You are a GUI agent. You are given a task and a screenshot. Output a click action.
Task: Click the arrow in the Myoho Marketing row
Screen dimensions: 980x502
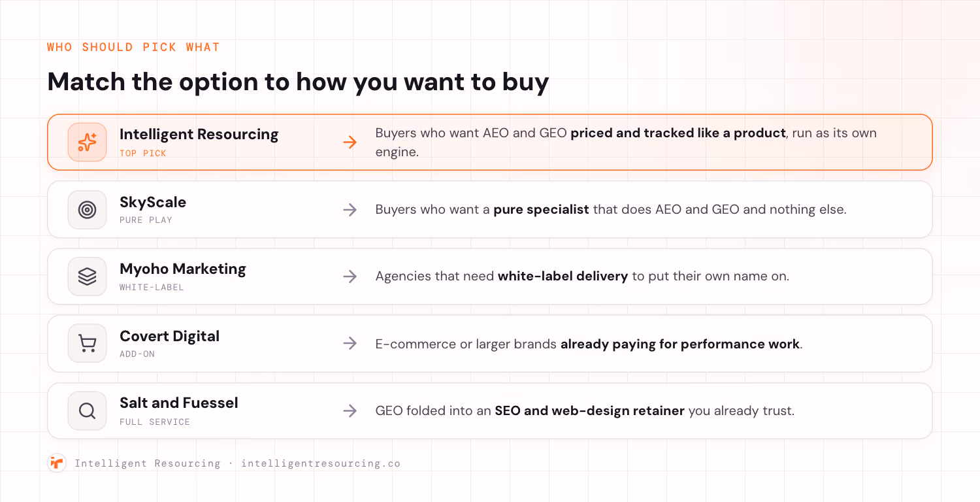[350, 276]
